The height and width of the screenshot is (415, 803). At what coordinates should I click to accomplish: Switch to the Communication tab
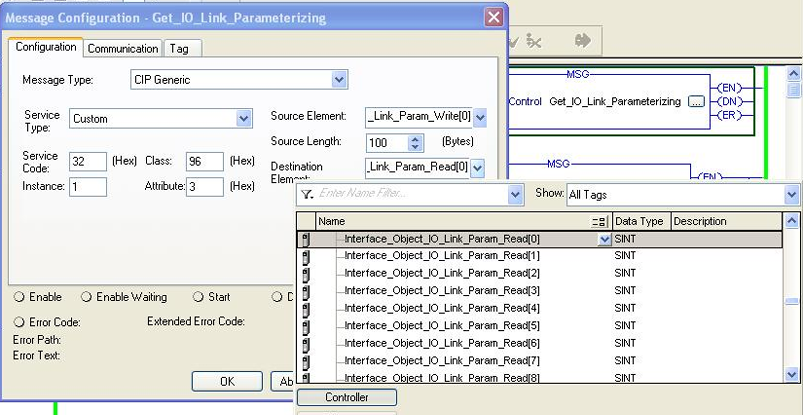click(x=123, y=48)
